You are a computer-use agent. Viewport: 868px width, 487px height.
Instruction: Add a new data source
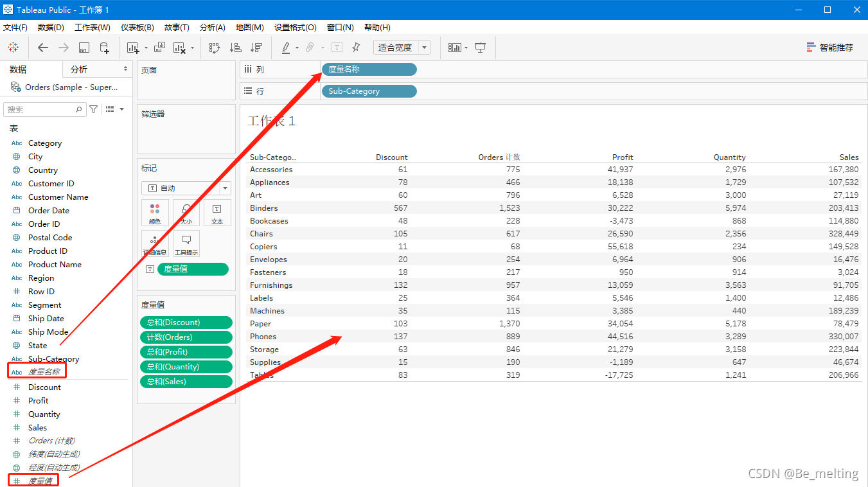(x=104, y=48)
